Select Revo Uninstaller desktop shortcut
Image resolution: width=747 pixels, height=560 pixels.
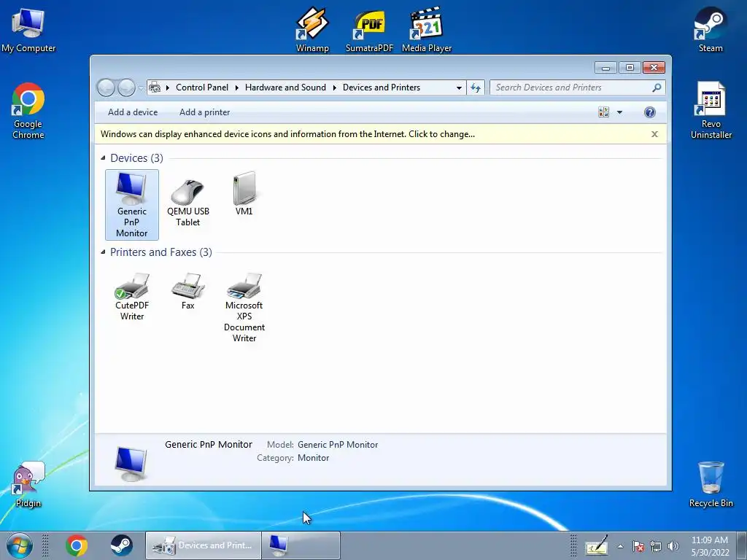[x=711, y=111]
